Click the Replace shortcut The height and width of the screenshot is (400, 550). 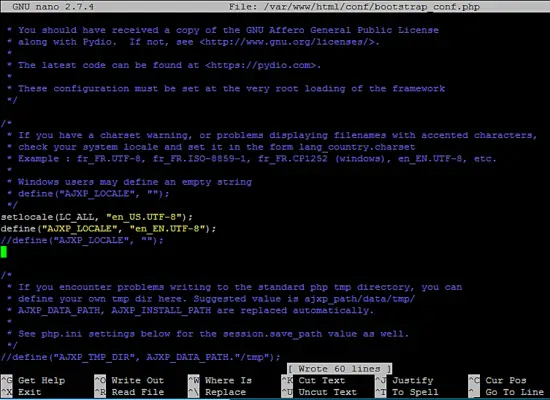pyautogui.click(x=217, y=392)
